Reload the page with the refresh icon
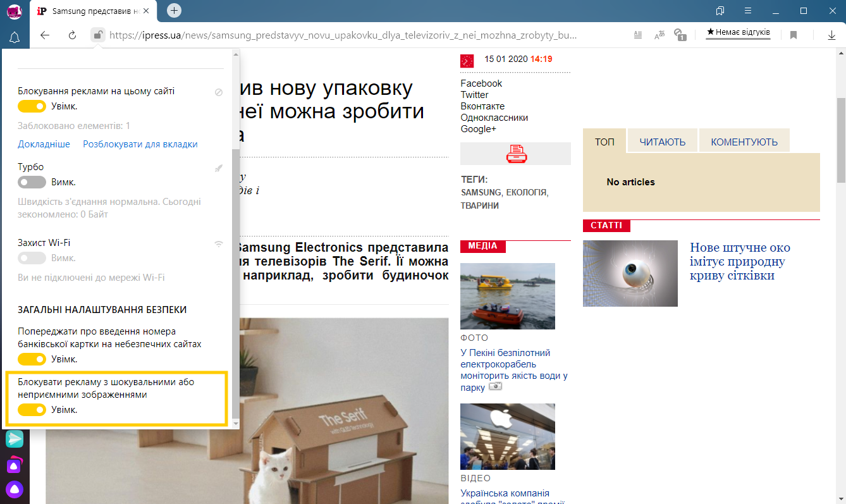 click(x=72, y=35)
